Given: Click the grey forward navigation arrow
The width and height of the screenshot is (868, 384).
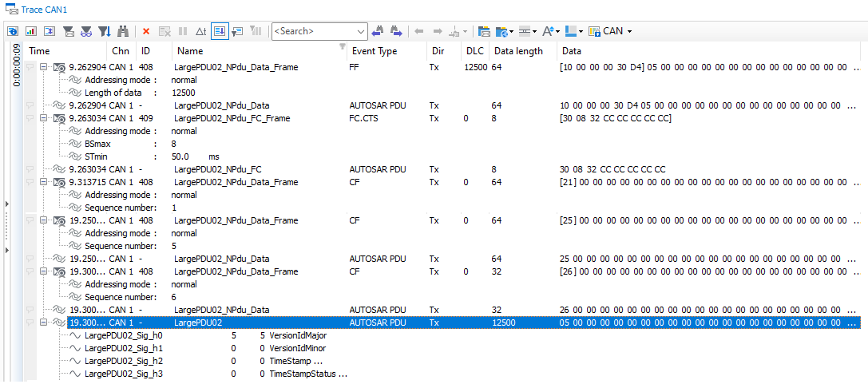Looking at the screenshot, I should [x=438, y=32].
